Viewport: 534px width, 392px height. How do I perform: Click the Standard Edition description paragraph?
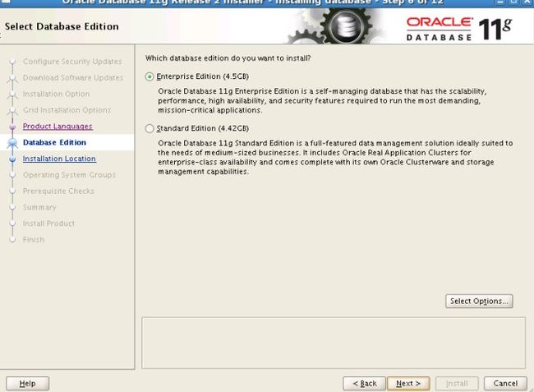click(x=335, y=157)
